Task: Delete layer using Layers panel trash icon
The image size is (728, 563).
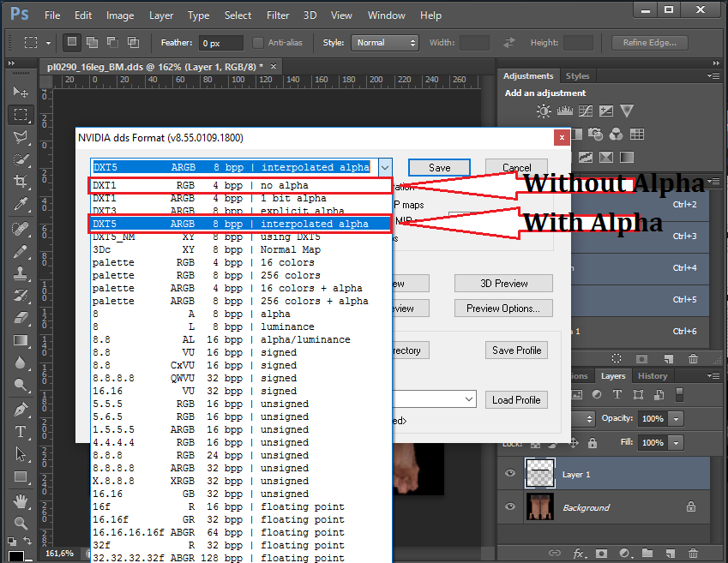Action: pos(693,554)
